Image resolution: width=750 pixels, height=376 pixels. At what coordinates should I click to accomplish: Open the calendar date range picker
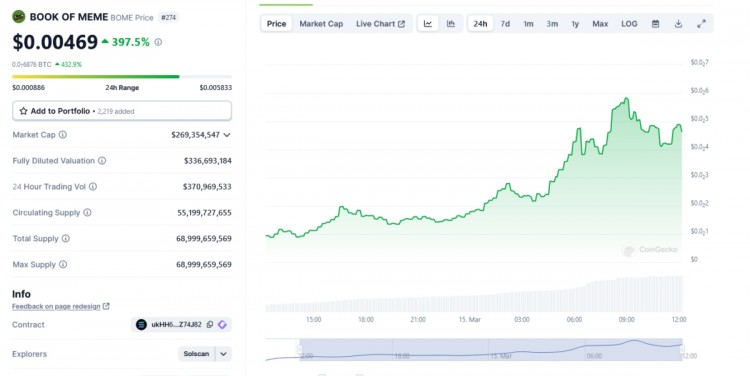(655, 23)
